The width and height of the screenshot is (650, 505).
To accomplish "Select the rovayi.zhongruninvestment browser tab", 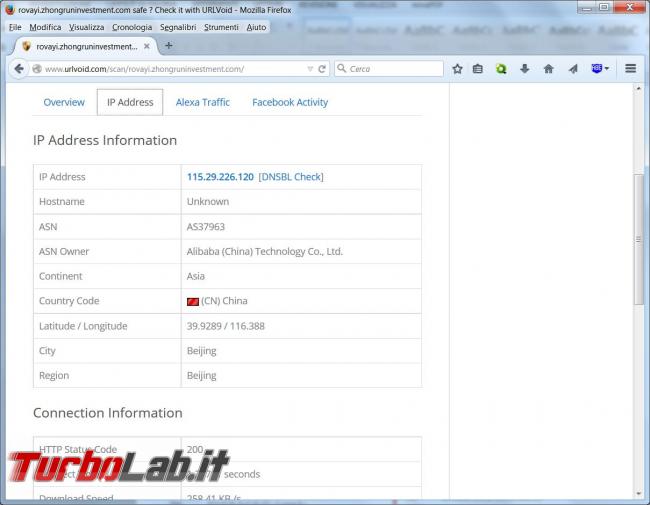I will [x=85, y=46].
